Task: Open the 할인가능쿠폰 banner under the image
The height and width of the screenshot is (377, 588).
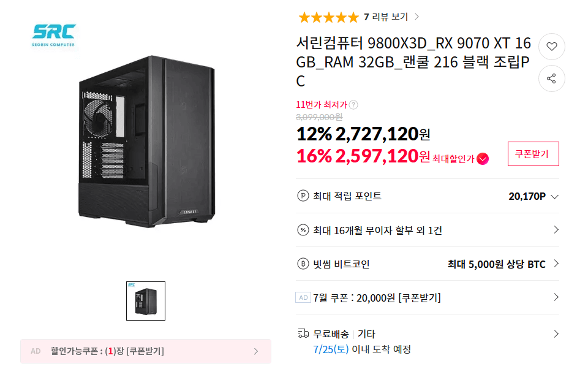Action: 146,351
